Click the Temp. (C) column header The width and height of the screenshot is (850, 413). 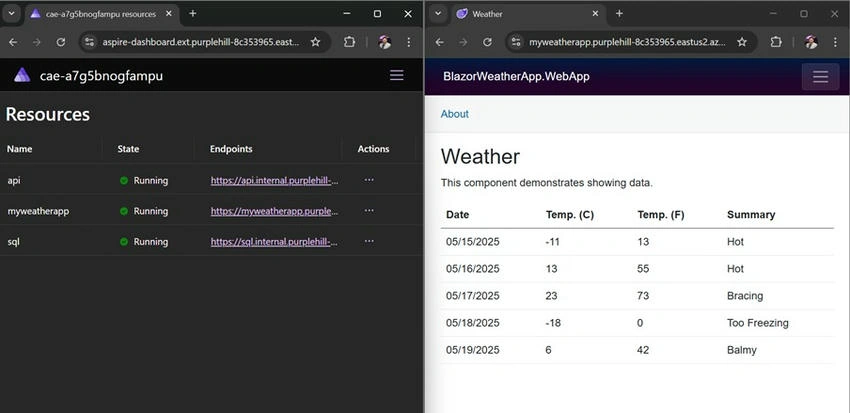570,215
